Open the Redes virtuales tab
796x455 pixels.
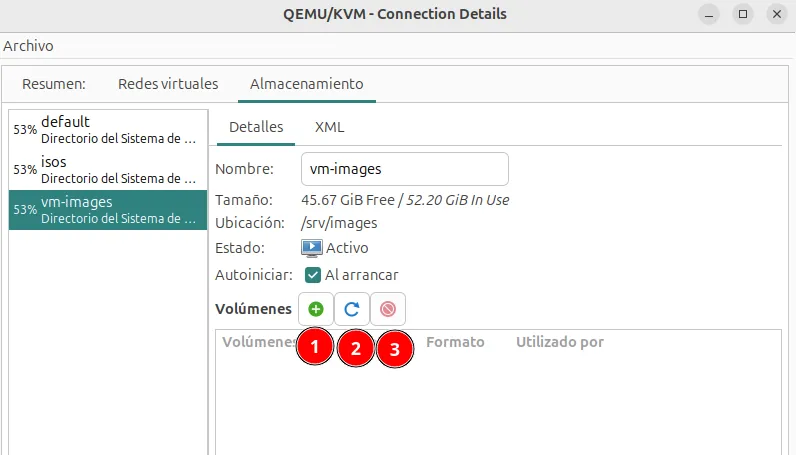coord(167,84)
